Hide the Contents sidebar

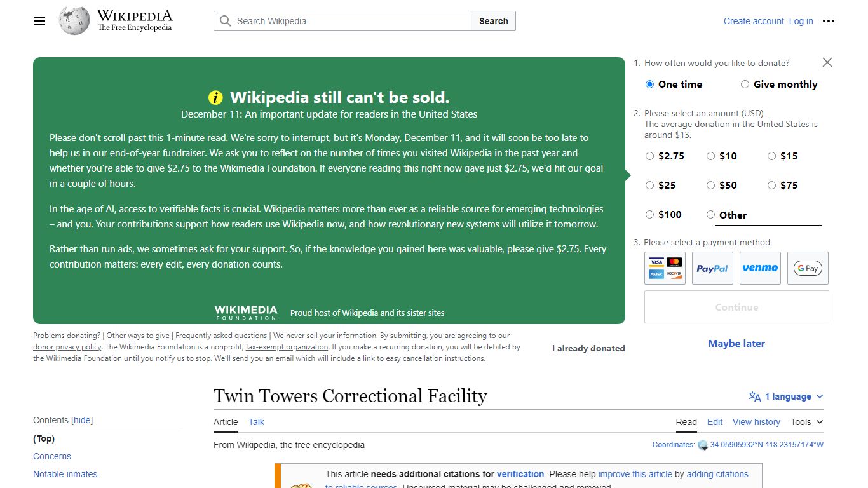(x=83, y=420)
